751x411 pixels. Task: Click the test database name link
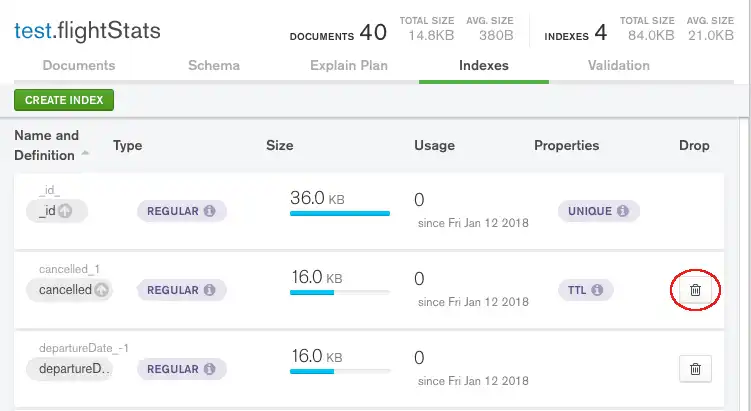coord(32,31)
